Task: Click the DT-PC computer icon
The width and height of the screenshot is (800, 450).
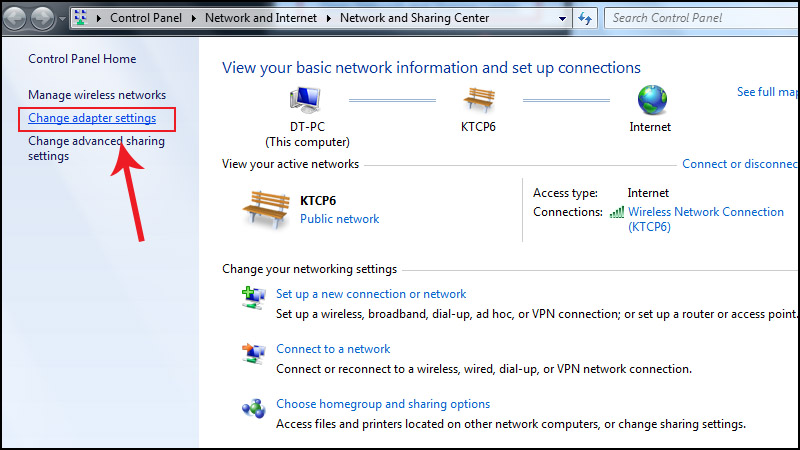Action: click(305, 100)
